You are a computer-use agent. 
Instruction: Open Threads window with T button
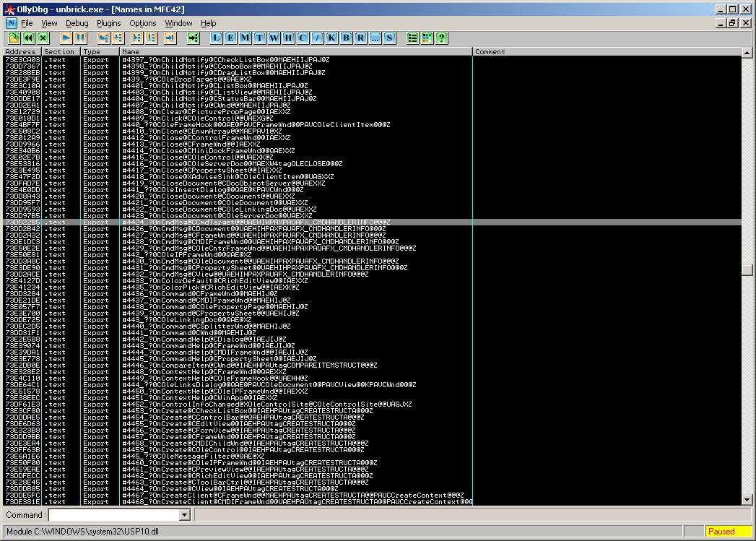coord(259,38)
